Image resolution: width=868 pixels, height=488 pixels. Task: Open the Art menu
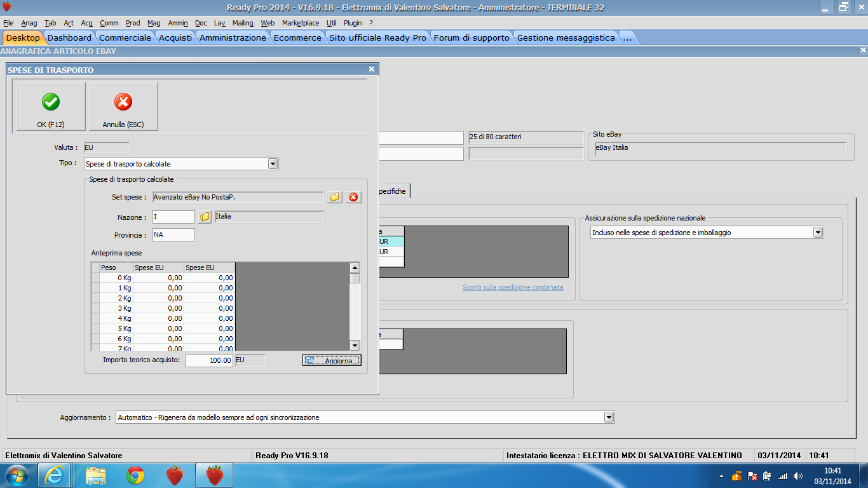click(x=69, y=23)
